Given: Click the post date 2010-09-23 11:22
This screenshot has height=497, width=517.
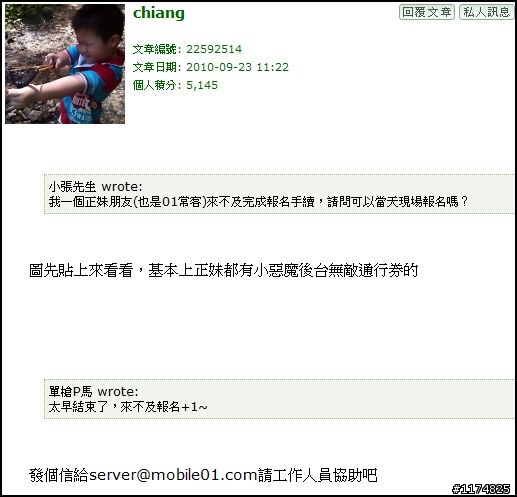Looking at the screenshot, I should click(x=237, y=67).
